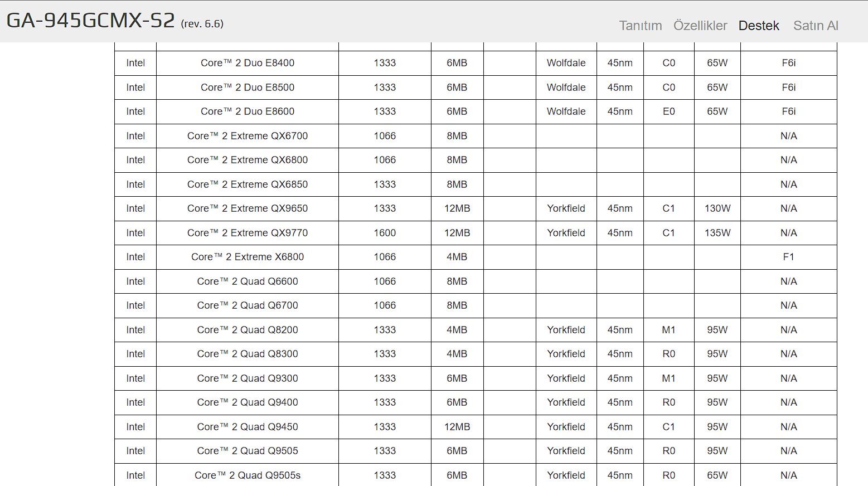Click 65W power value in Quad Q9505s row
The image size is (868, 486).
point(717,475)
